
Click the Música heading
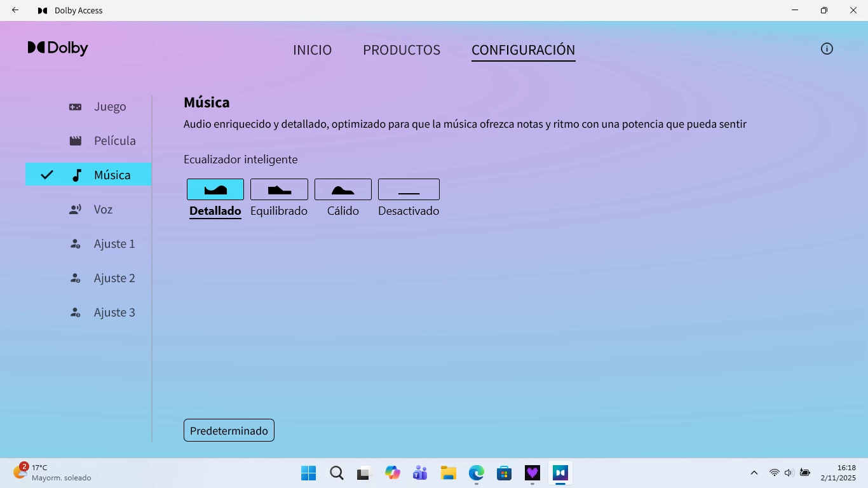pos(207,102)
